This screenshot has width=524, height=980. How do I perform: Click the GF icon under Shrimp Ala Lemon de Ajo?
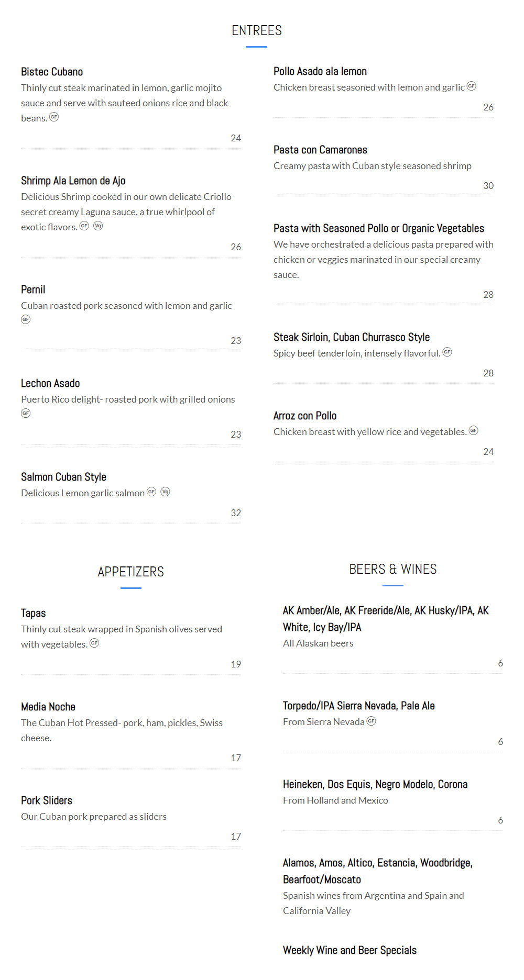click(x=84, y=226)
